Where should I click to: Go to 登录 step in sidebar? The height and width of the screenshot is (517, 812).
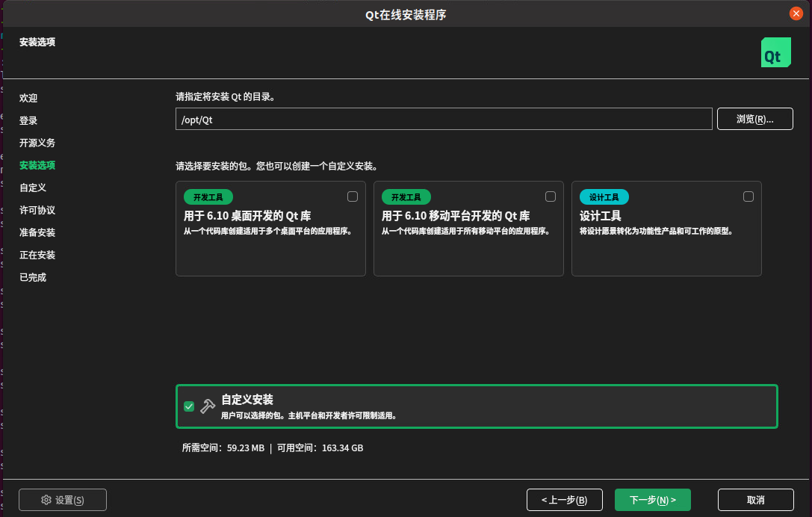[28, 120]
